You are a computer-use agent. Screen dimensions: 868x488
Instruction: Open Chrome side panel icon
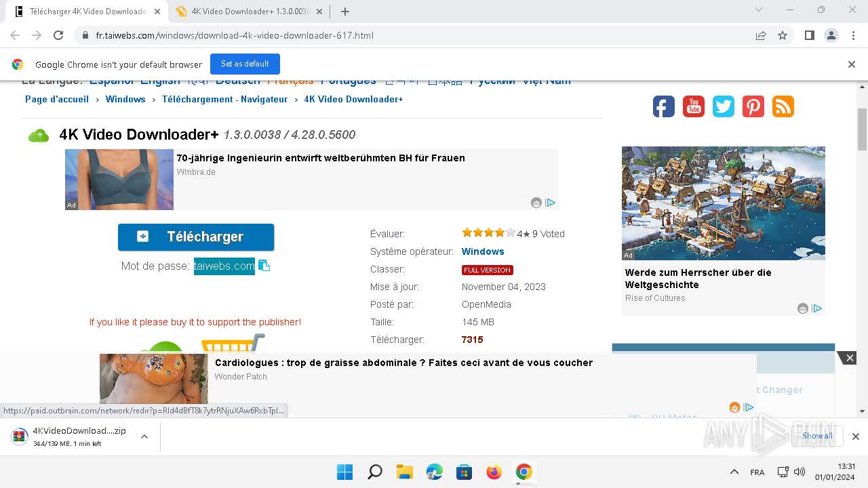click(x=810, y=35)
